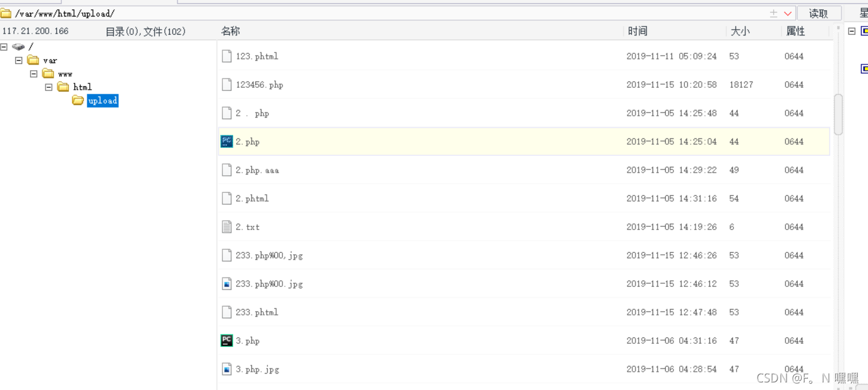
Task: Sort by the 属性 column header
Action: pyautogui.click(x=795, y=31)
